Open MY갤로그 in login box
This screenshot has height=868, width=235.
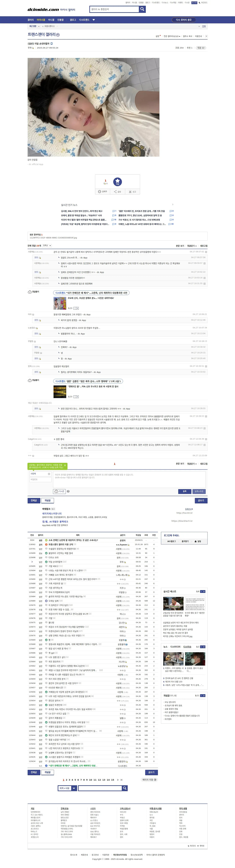coord(172,541)
